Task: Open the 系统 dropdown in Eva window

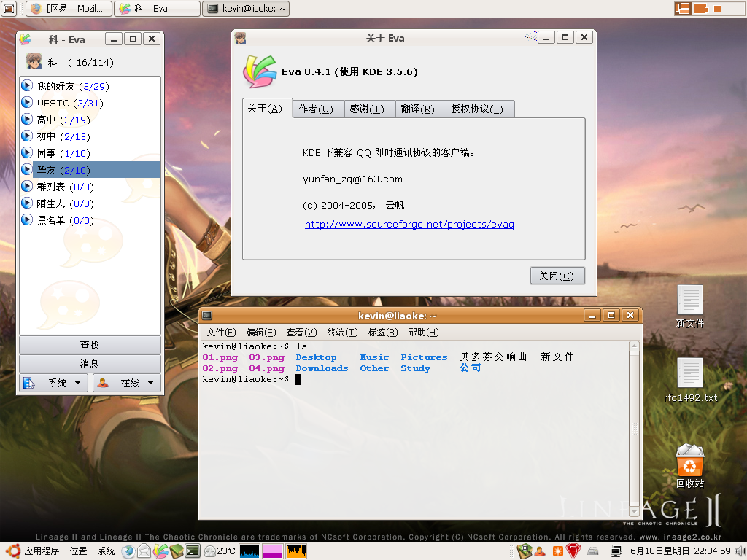Action: coord(53,383)
